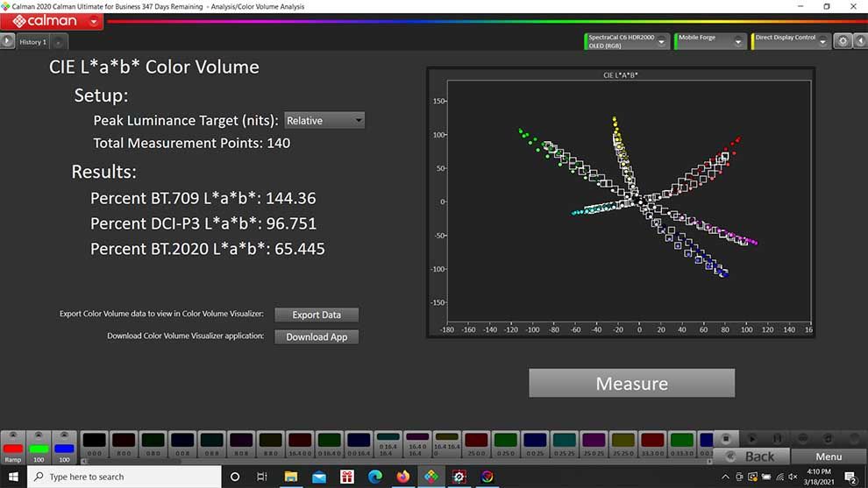
Task: Click the stop measurement control
Action: 726,439
